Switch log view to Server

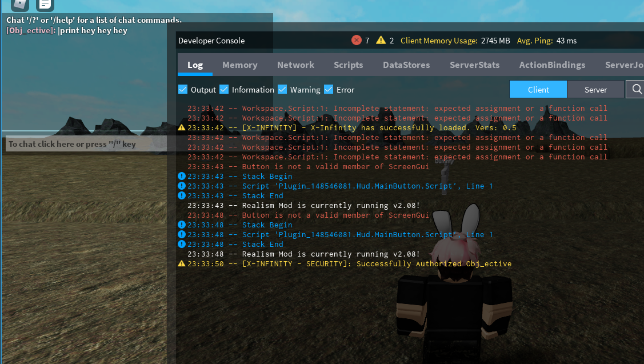pyautogui.click(x=595, y=89)
